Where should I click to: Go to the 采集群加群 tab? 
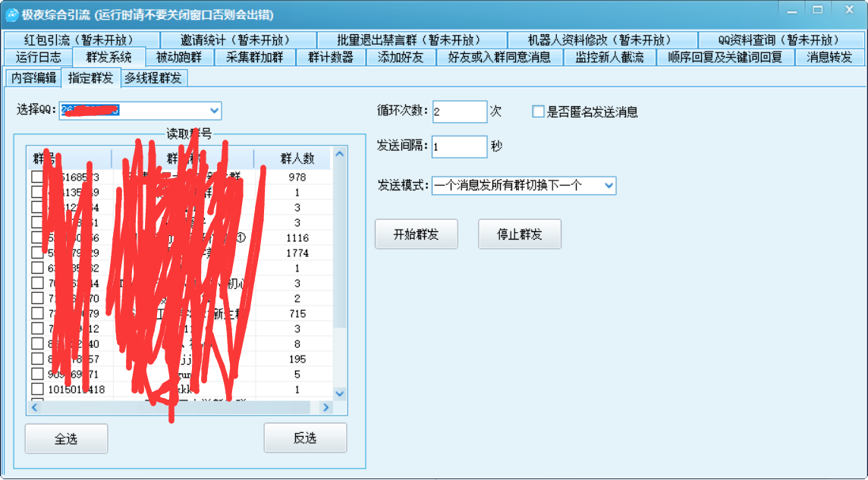254,57
